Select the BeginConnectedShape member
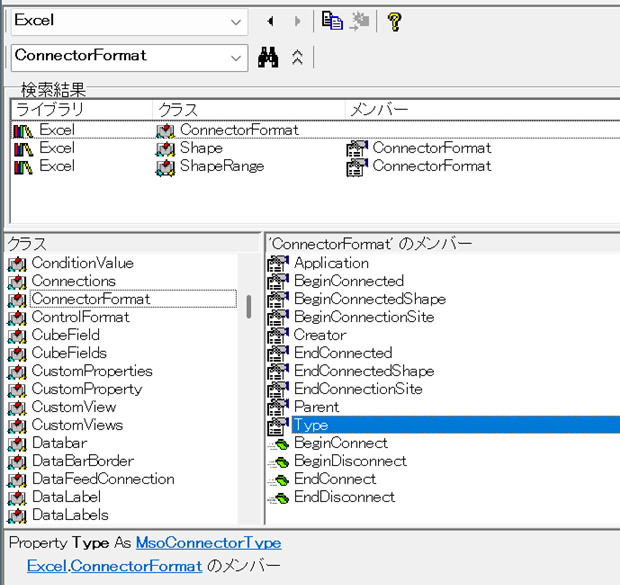 point(370,299)
